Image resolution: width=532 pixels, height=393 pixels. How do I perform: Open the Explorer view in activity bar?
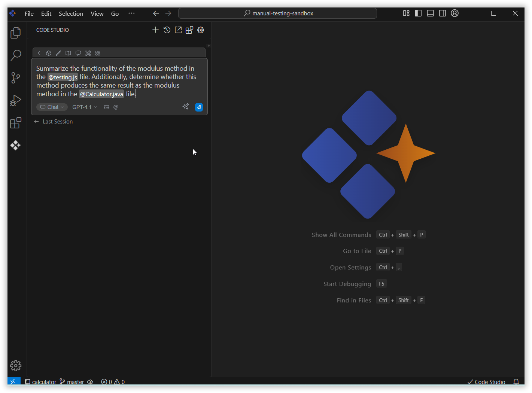tap(16, 33)
